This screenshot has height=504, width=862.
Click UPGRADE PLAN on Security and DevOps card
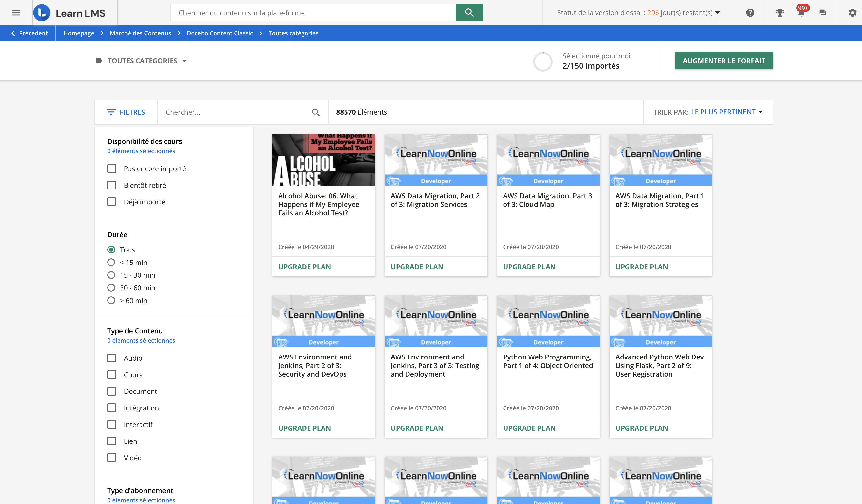pyautogui.click(x=304, y=428)
